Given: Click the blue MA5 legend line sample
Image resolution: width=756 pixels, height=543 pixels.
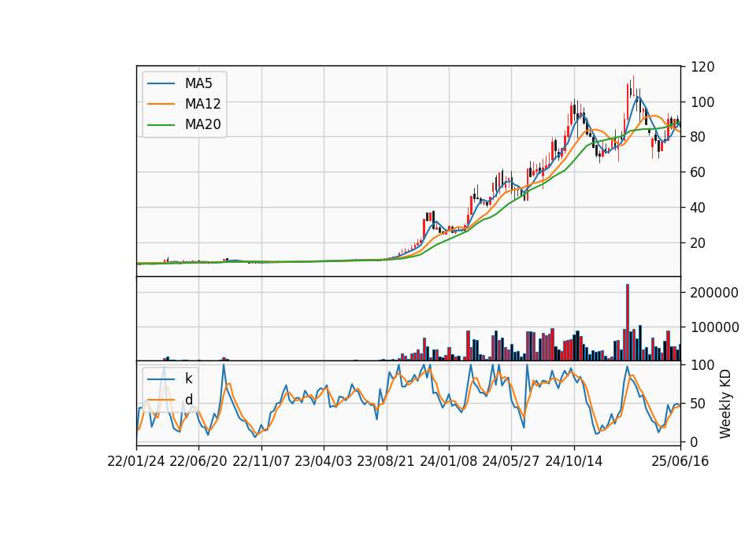Looking at the screenshot, I should click(x=161, y=83).
